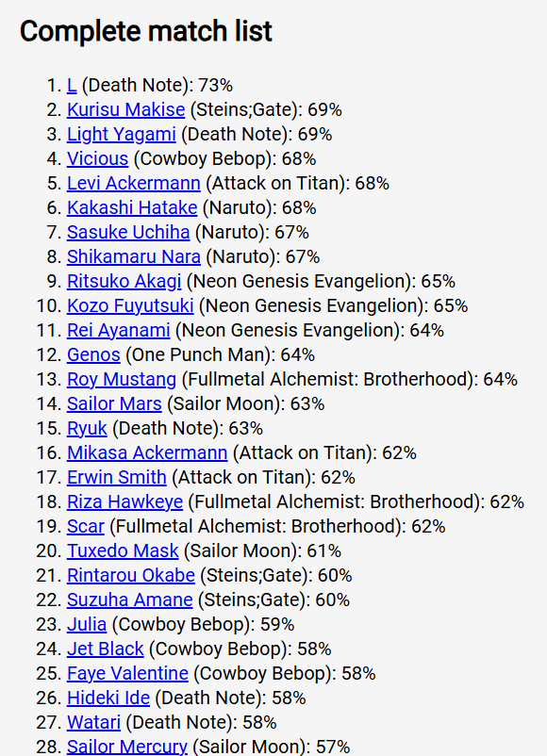
Task: Select the Kakashi Hatake link
Action: (132, 207)
